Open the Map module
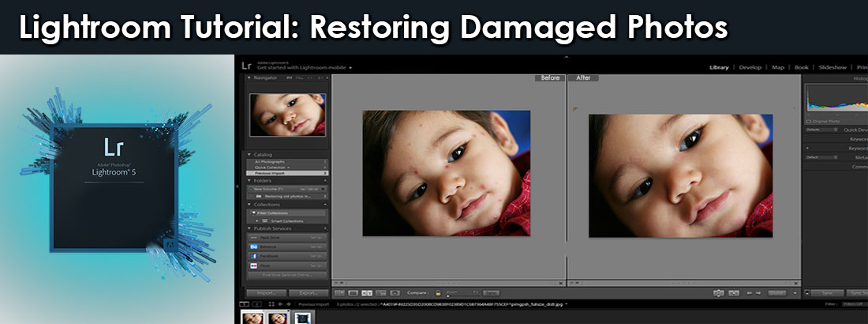 tap(778, 67)
